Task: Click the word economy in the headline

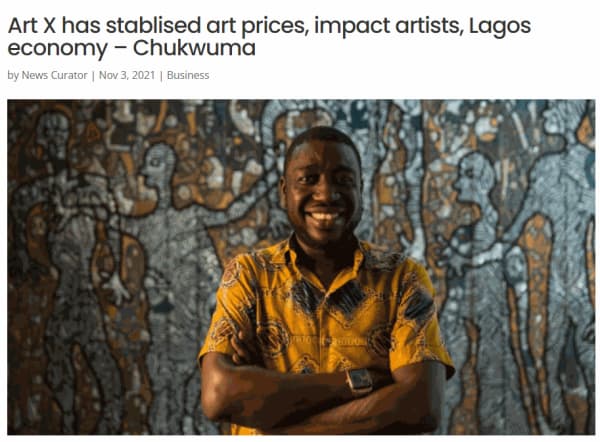Action: (x=57, y=50)
